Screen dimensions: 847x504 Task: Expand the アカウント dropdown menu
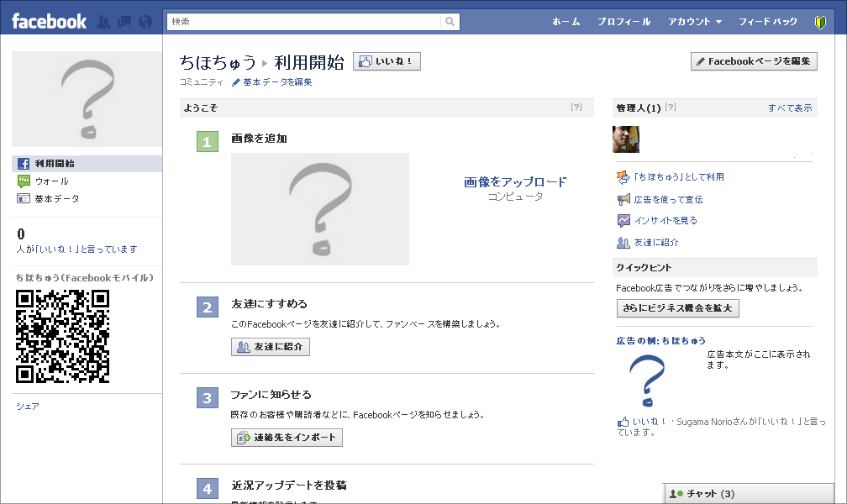click(x=695, y=22)
